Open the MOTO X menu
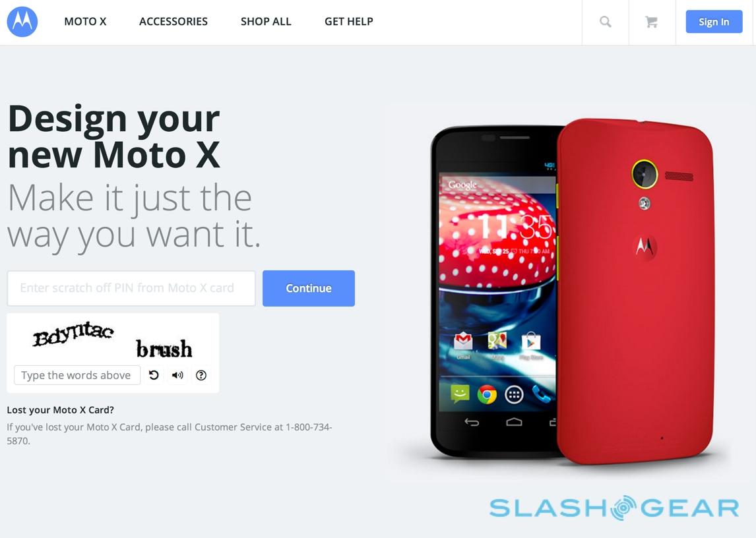 (x=85, y=22)
